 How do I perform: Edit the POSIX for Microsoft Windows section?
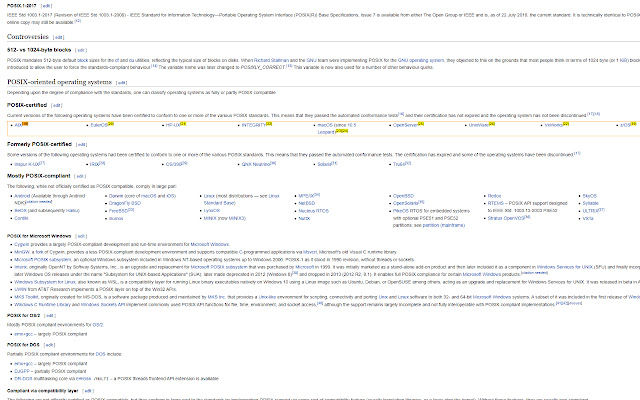point(81,236)
